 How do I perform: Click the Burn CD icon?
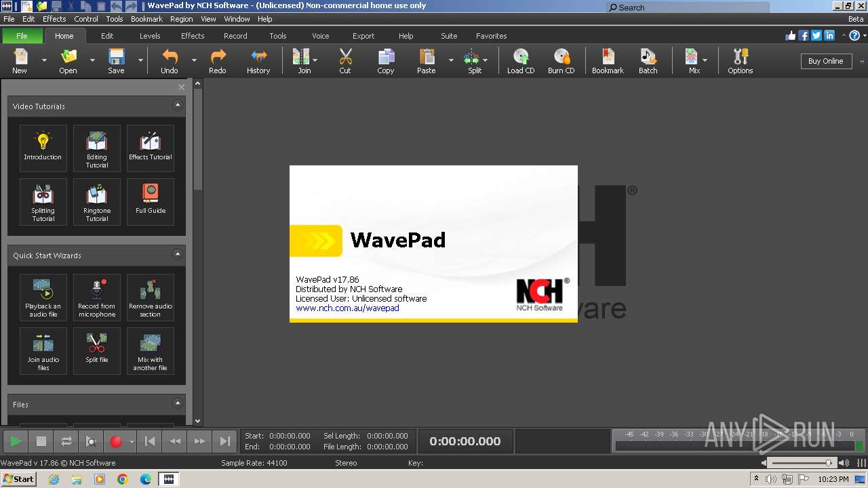561,60
